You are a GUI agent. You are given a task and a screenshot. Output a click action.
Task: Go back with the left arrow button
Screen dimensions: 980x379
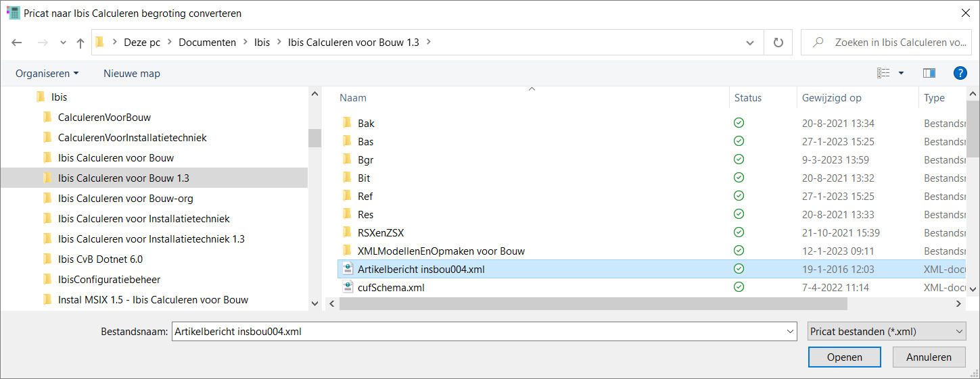pyautogui.click(x=17, y=43)
